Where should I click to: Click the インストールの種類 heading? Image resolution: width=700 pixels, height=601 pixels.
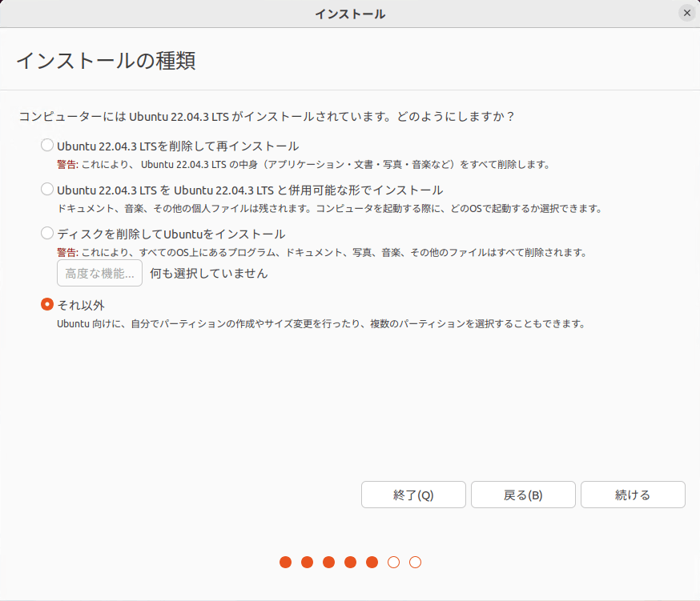coord(107,61)
